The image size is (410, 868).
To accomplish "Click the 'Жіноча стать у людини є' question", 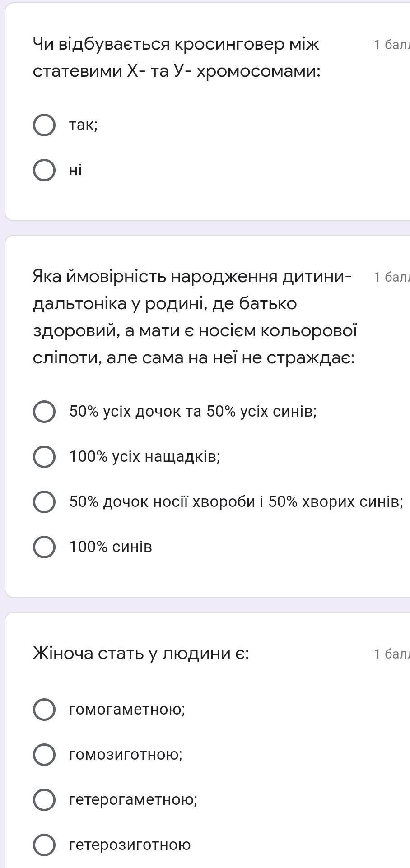I will (141, 653).
